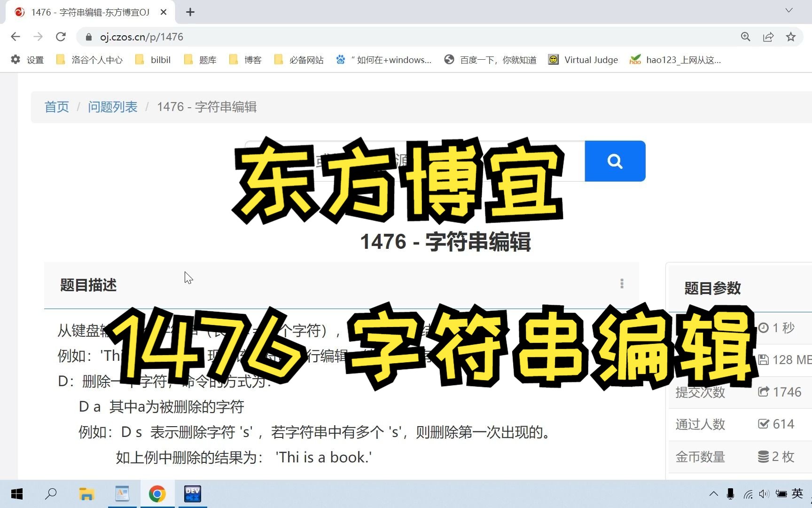Open the Windows Start menu
This screenshot has width=812, height=508.
pos(17,494)
